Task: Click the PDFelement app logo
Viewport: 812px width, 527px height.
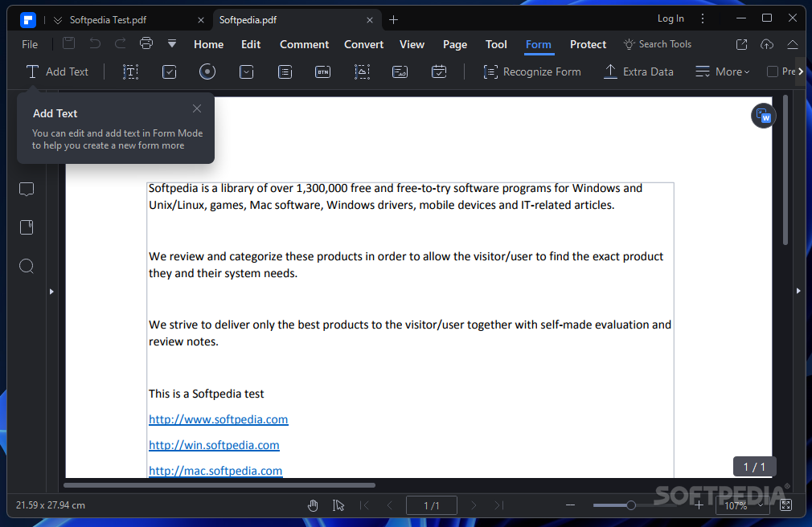Action: [x=28, y=20]
